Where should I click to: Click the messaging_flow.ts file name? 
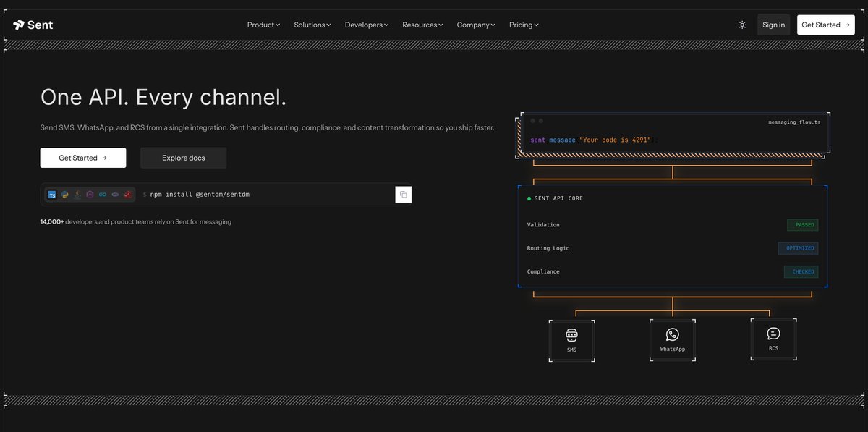[x=794, y=123]
